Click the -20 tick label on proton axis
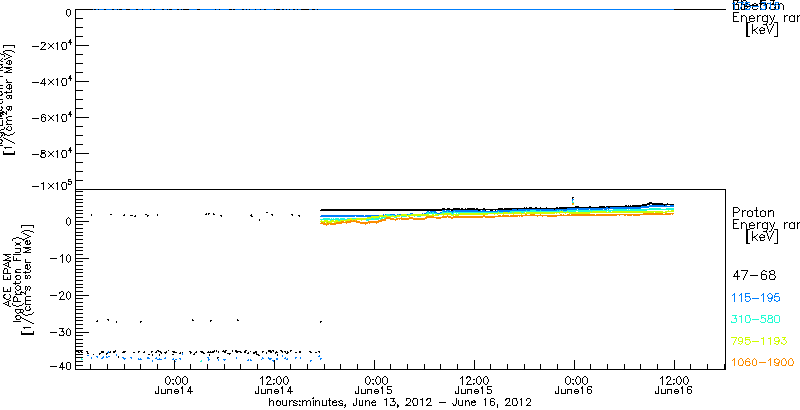 [59, 295]
